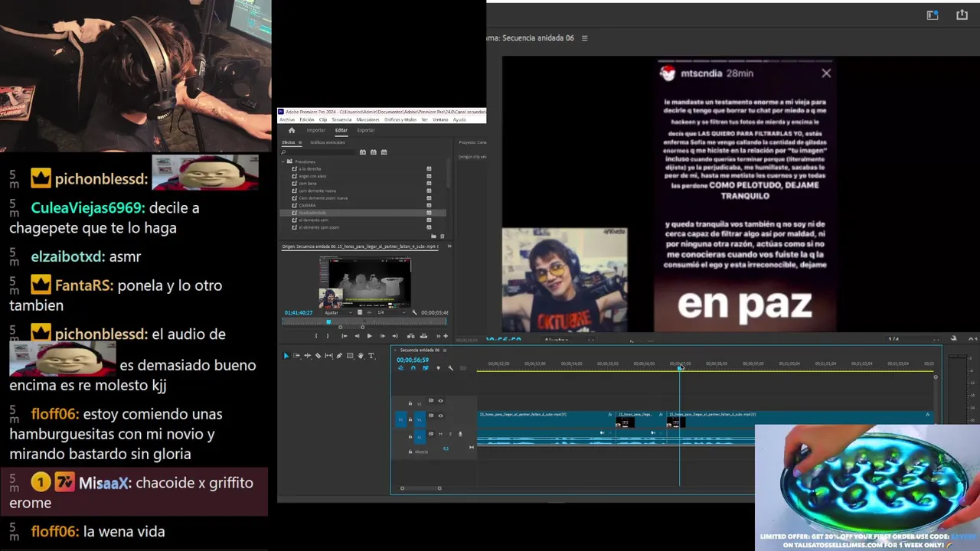Switch to Exportar workspace tab

[x=366, y=130]
